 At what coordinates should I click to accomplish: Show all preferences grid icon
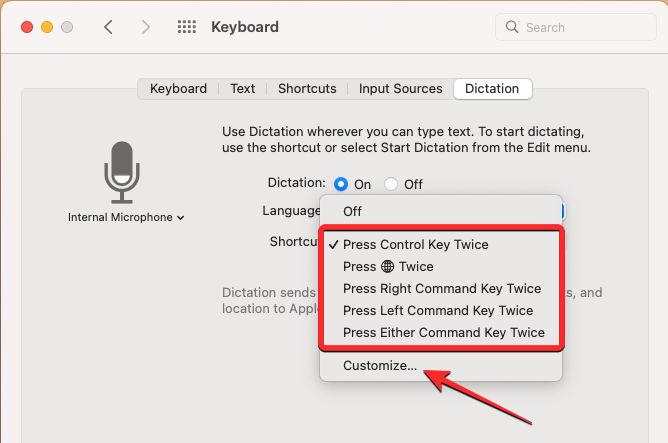[186, 27]
